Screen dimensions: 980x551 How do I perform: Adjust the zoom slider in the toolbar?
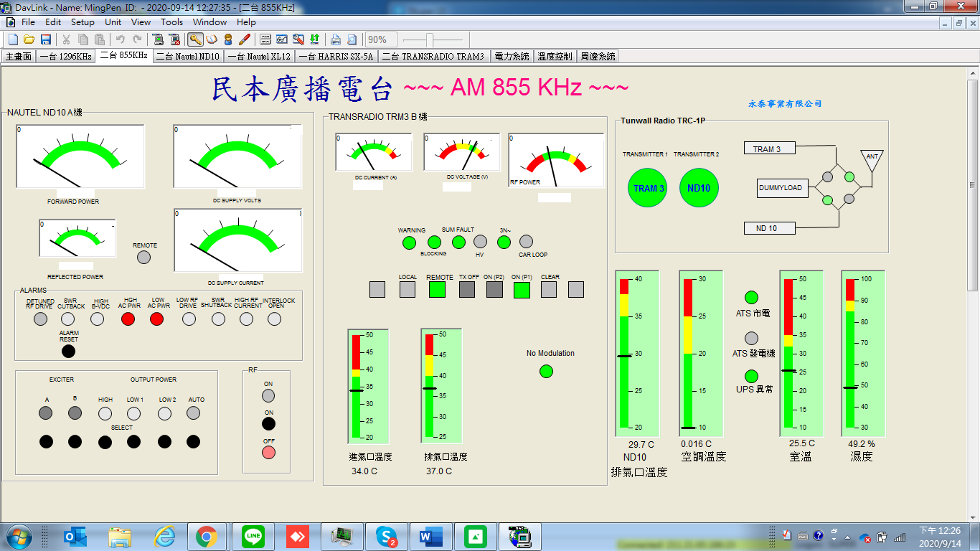click(x=429, y=39)
